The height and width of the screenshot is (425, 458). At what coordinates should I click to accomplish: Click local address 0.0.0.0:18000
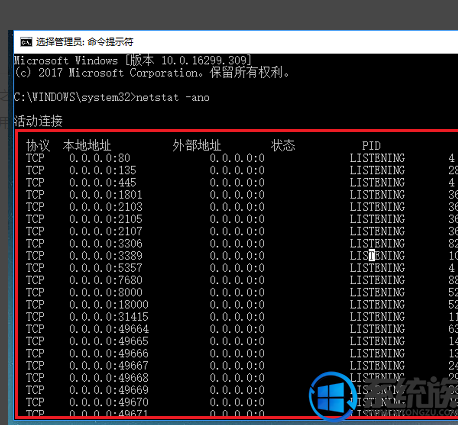(109, 305)
